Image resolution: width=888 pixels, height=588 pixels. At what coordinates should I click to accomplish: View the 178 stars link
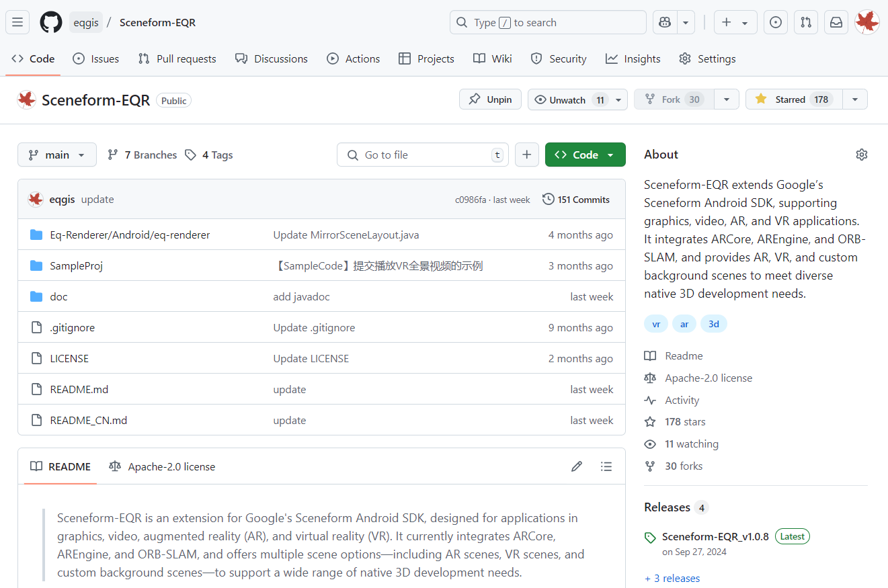(685, 422)
